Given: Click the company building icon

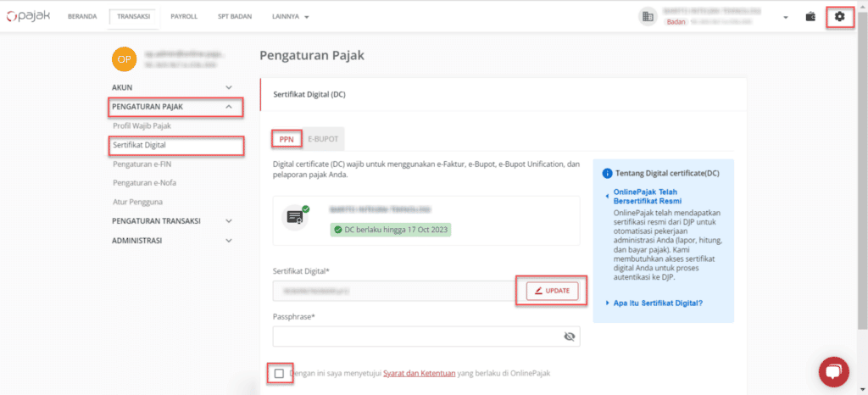Looking at the screenshot, I should click(x=647, y=17).
